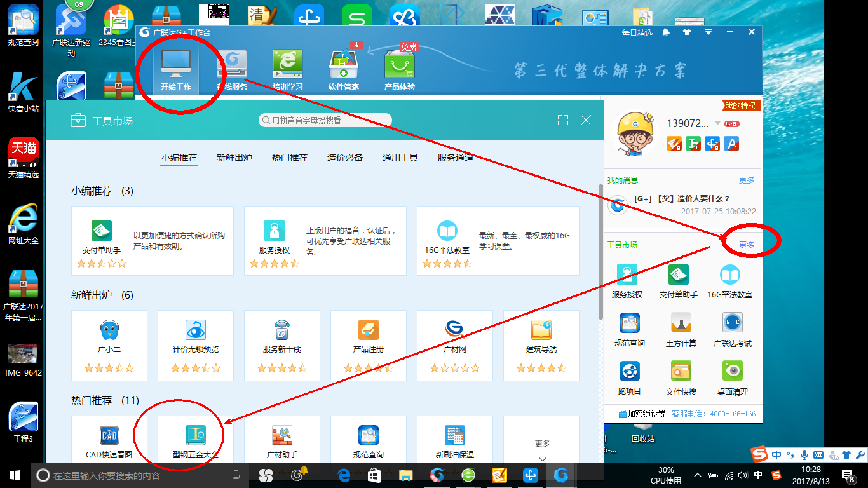Open the 在线服务 toolbar icon
Image resolution: width=868 pixels, height=488 pixels.
tap(232, 71)
